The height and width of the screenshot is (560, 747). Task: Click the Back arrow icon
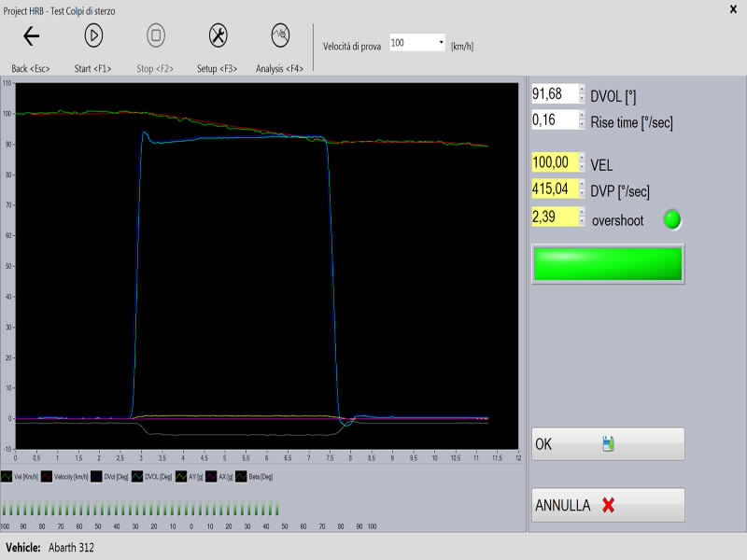click(32, 36)
